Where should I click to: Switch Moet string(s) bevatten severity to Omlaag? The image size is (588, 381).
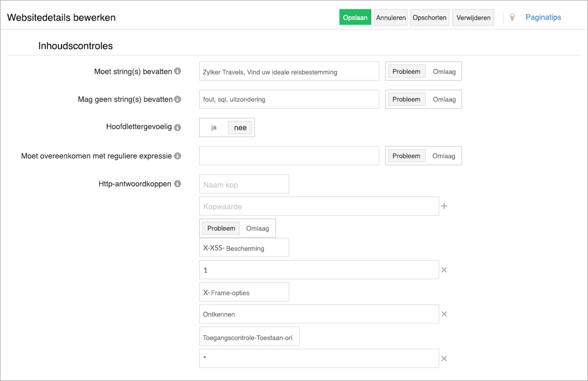pyautogui.click(x=444, y=71)
